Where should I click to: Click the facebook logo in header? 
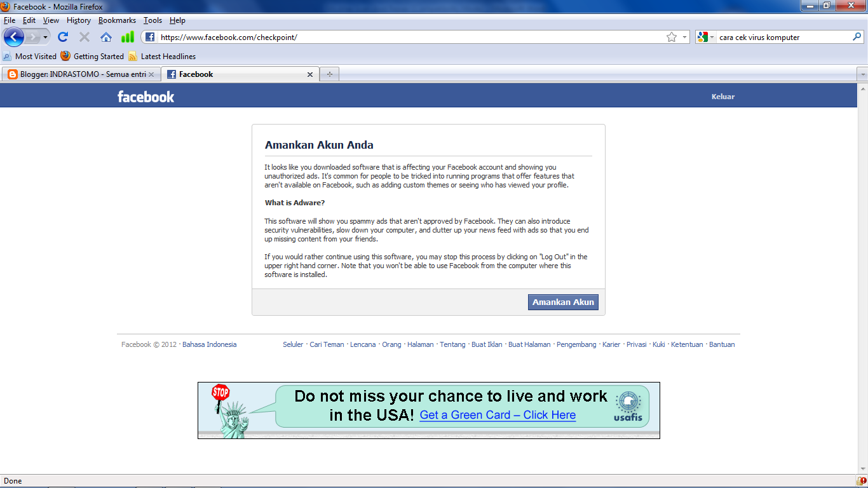click(146, 97)
